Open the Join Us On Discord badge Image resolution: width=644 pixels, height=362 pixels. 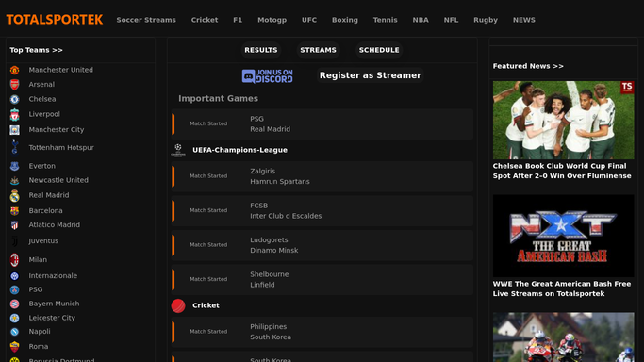(268, 76)
